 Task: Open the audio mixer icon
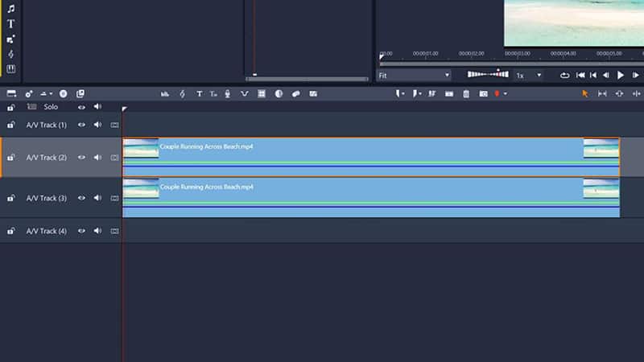(x=165, y=94)
